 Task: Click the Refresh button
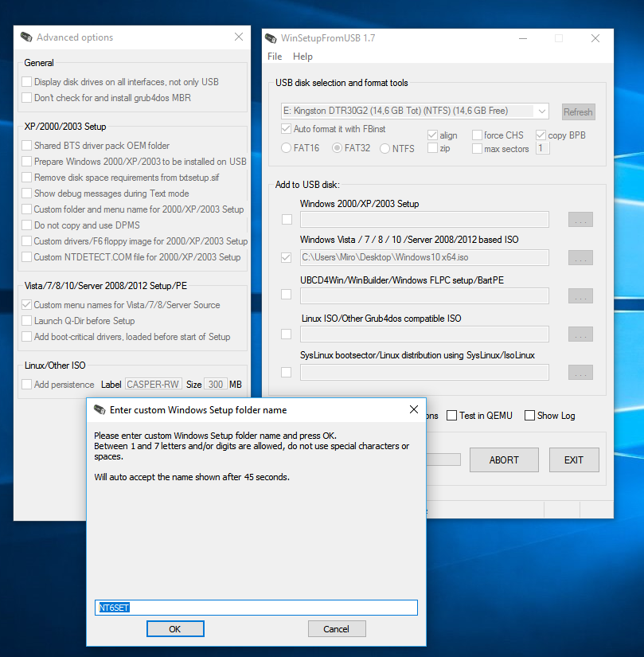click(578, 111)
